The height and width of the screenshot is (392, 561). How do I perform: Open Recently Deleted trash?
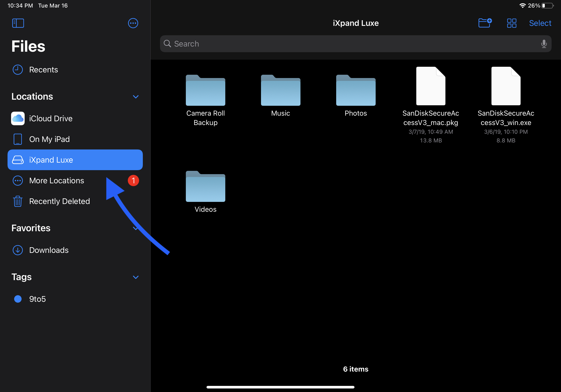pos(59,201)
